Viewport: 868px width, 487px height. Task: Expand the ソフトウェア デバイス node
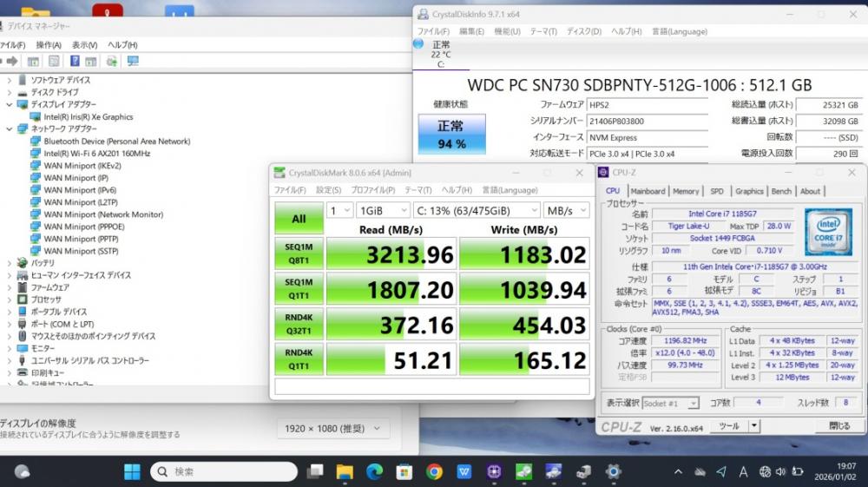pos(9,80)
